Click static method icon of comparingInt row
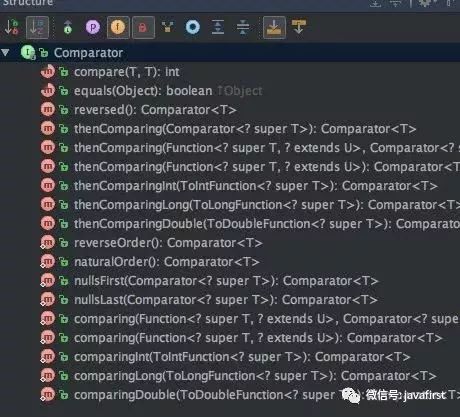Image resolution: width=460 pixels, height=417 pixels. [47, 356]
